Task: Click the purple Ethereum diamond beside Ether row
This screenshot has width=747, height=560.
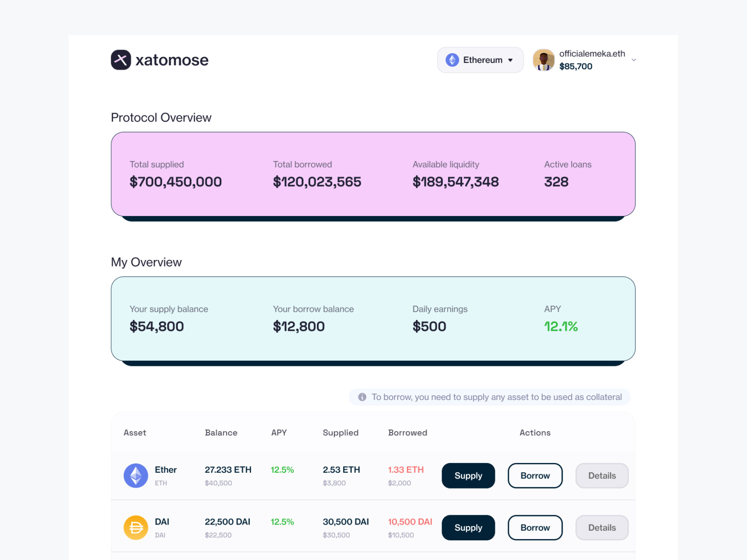Action: [x=135, y=476]
